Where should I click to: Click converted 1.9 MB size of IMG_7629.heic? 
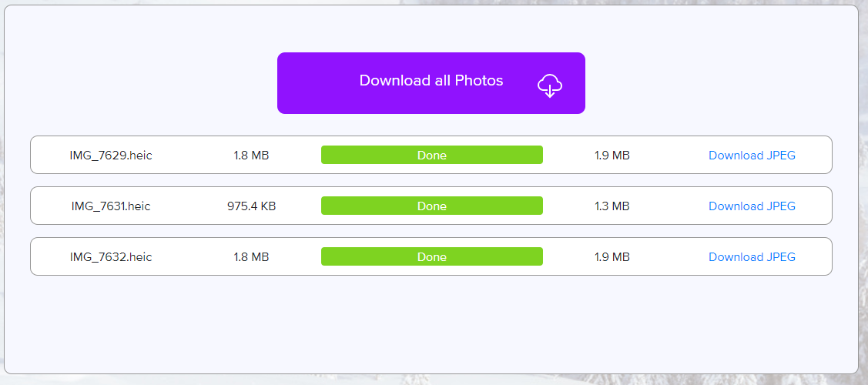click(612, 156)
